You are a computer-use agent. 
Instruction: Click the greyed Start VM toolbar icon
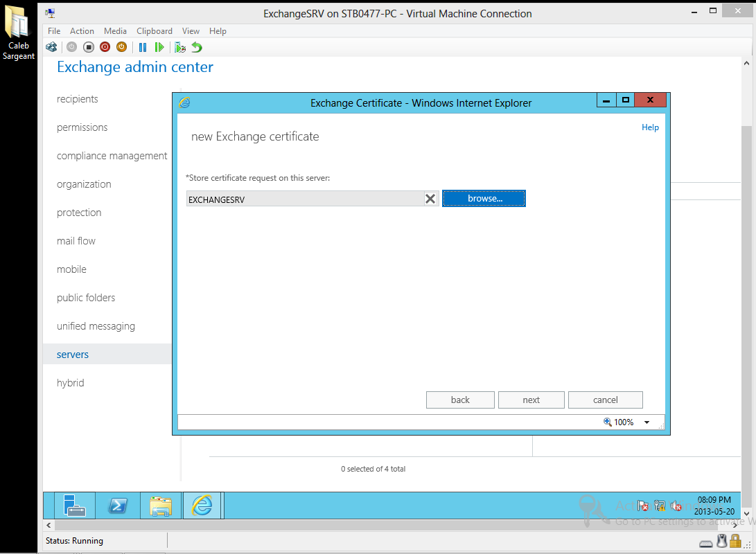point(71,47)
